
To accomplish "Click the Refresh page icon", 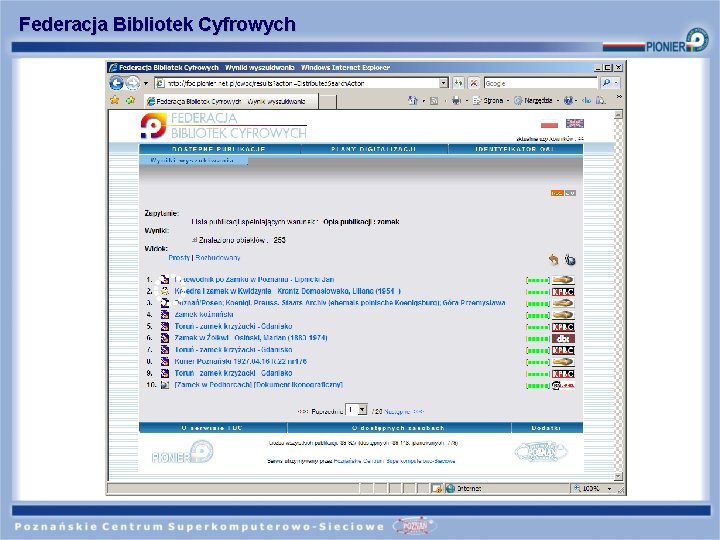I will 458,83.
